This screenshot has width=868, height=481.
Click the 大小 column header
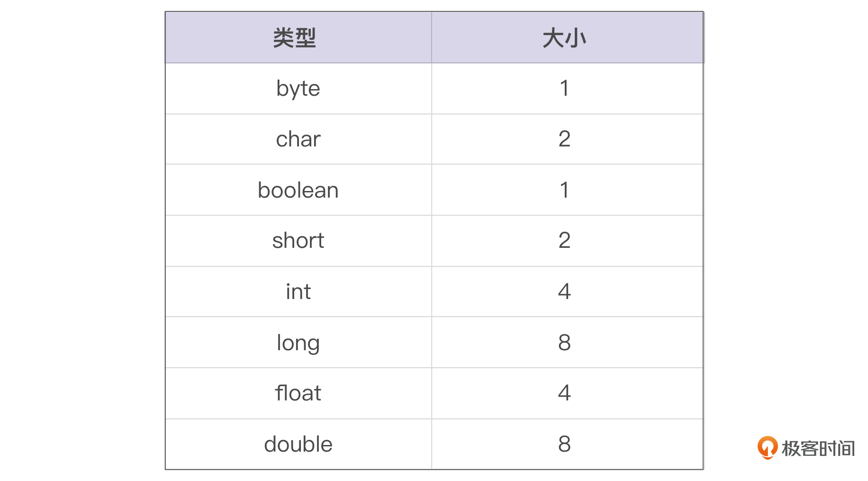564,38
